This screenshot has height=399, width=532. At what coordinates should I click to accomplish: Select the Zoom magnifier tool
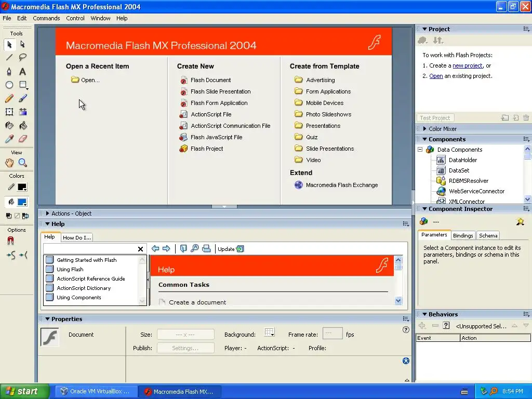pyautogui.click(x=23, y=163)
